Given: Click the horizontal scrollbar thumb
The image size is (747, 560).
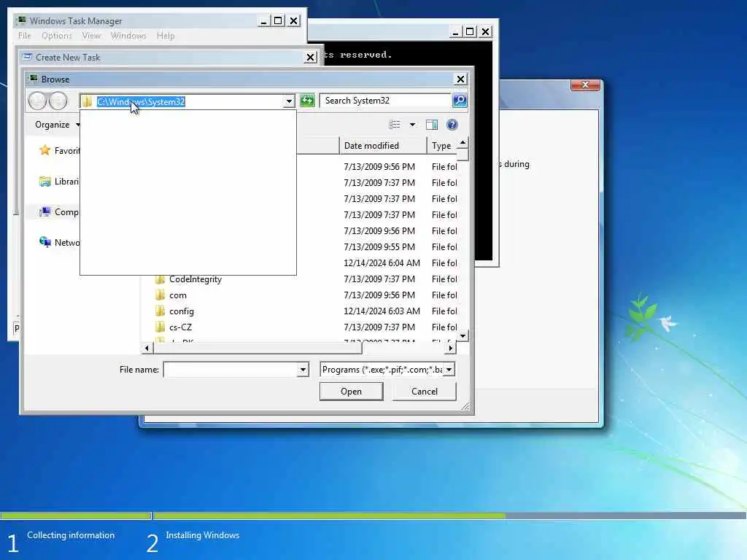Looking at the screenshot, I should click(x=258, y=349).
